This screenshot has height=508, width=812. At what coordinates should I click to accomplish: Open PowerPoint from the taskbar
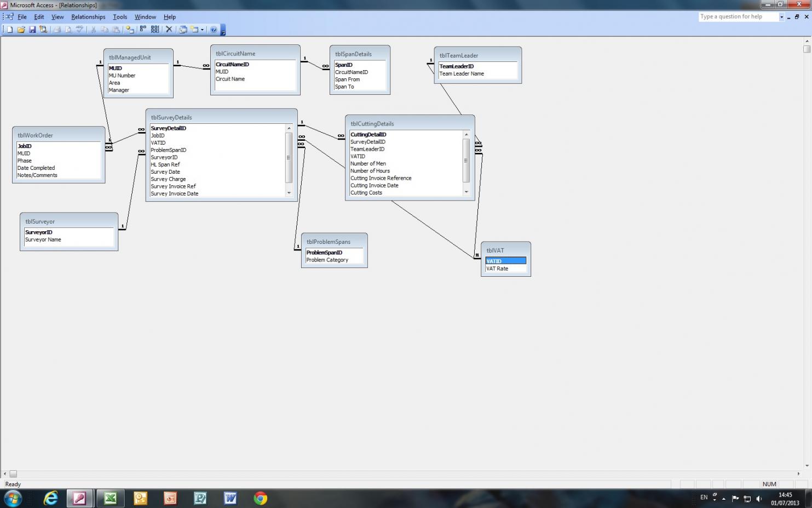(x=170, y=498)
